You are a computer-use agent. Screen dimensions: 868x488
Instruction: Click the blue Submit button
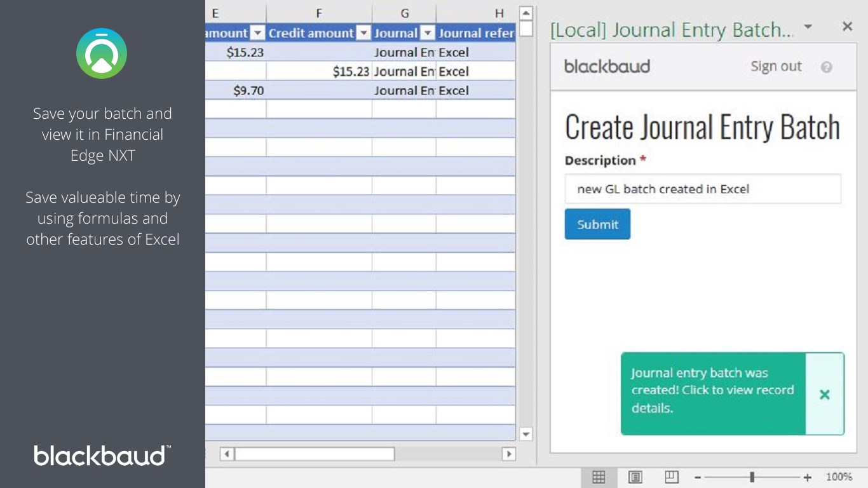click(x=597, y=224)
